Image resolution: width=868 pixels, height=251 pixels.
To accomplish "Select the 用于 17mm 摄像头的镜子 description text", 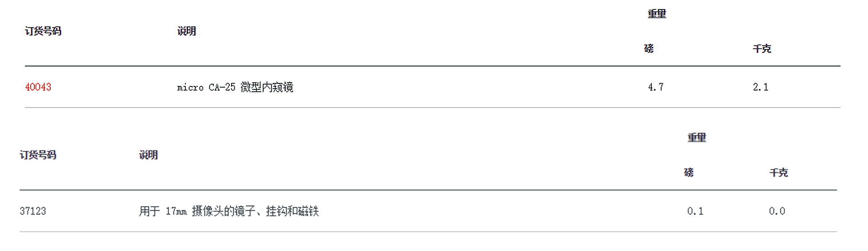I will [x=229, y=211].
